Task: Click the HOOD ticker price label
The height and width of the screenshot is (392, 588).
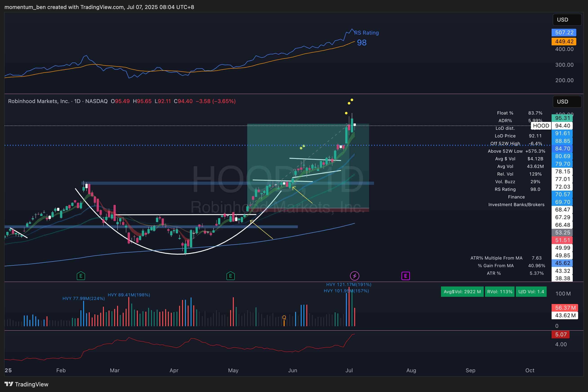Action: [541, 126]
